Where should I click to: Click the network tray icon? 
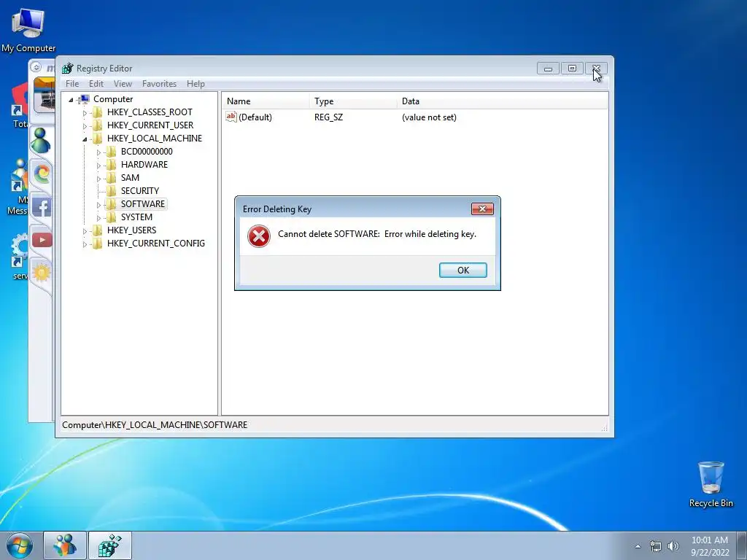(656, 546)
